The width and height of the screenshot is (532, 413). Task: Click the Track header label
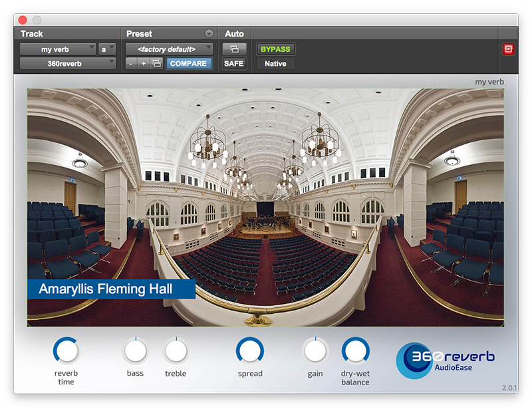point(31,34)
